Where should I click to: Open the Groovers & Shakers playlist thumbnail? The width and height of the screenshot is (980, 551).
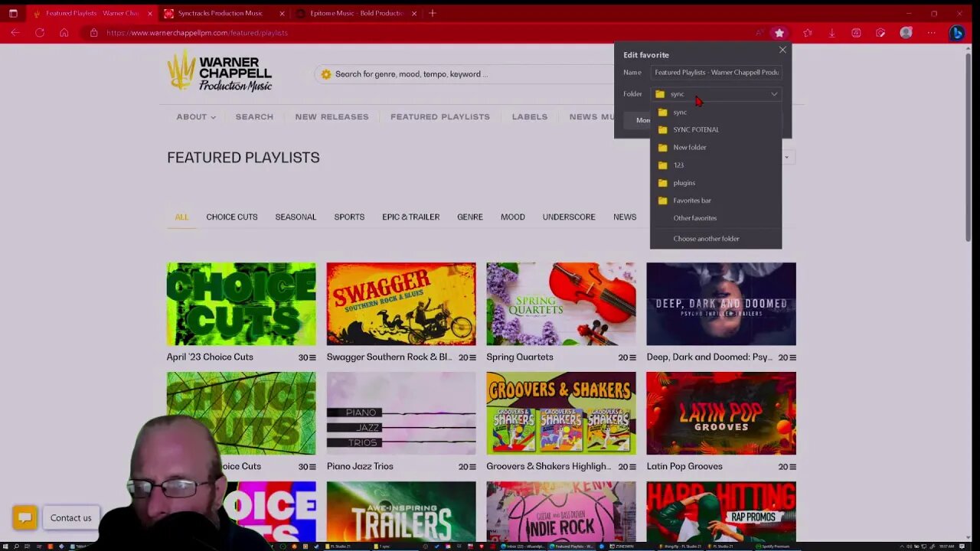pyautogui.click(x=561, y=413)
